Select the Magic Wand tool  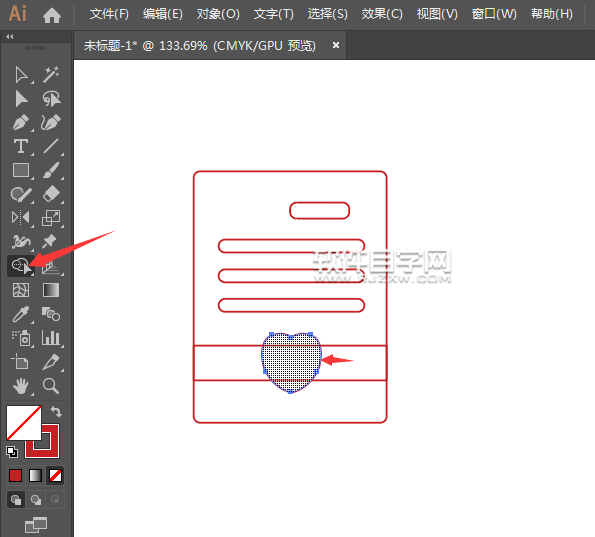(x=51, y=75)
